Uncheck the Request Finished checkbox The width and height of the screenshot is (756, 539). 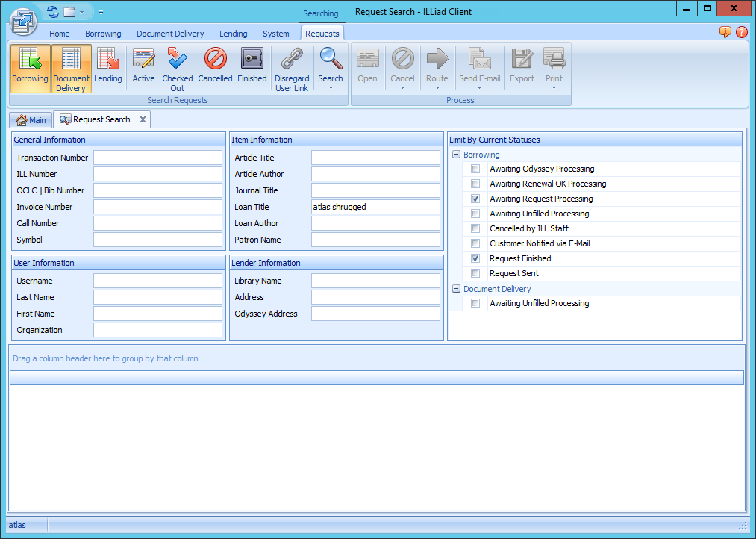475,258
